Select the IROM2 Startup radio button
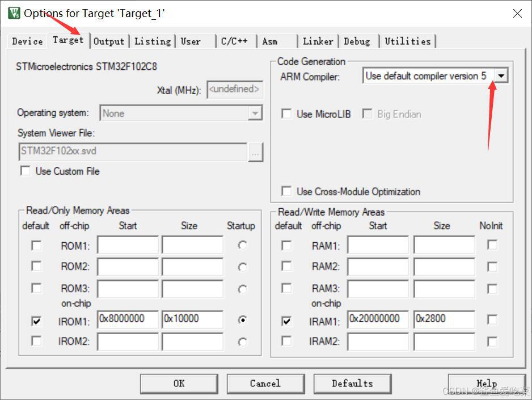The width and height of the screenshot is (532, 400). point(242,342)
